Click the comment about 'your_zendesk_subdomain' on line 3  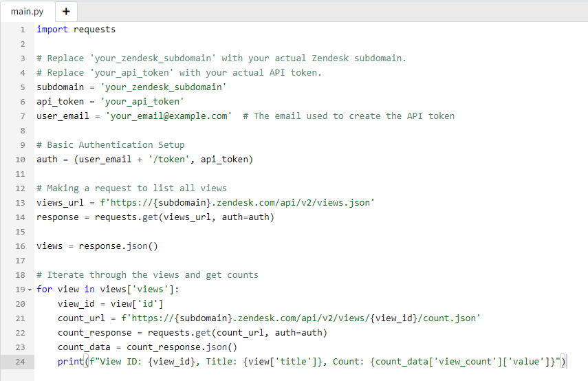click(x=221, y=58)
